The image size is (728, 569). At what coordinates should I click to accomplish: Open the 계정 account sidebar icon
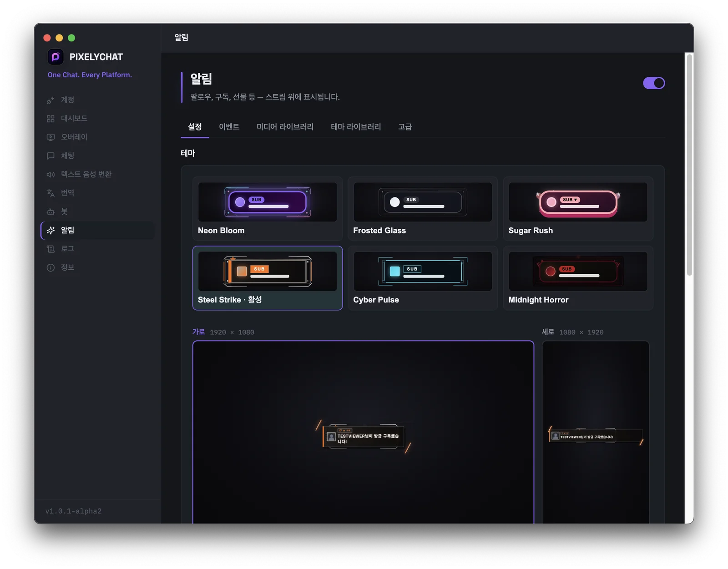pyautogui.click(x=51, y=100)
